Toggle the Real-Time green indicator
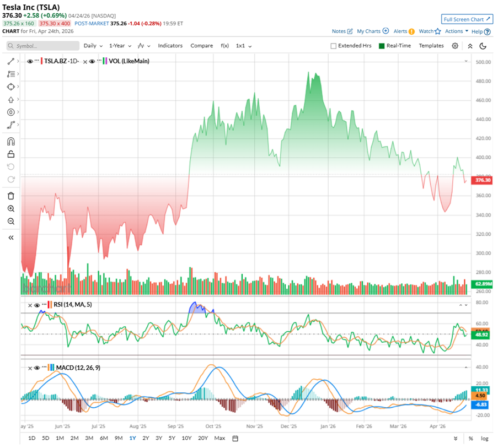The width and height of the screenshot is (498, 448). coord(382,46)
